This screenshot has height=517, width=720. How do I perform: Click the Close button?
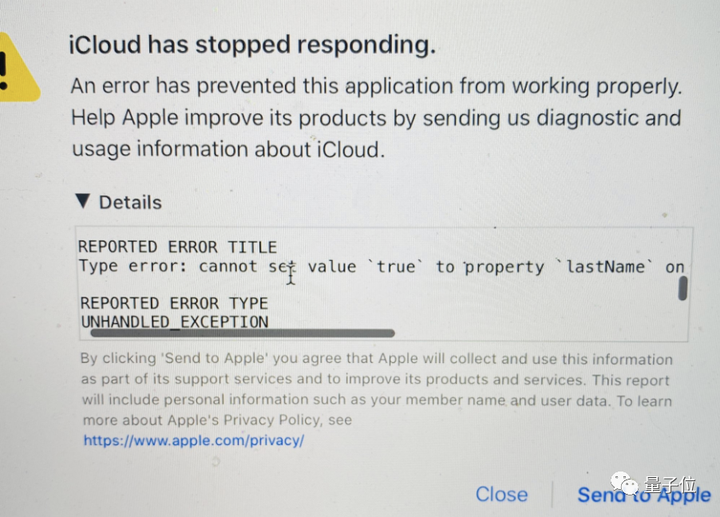(501, 495)
